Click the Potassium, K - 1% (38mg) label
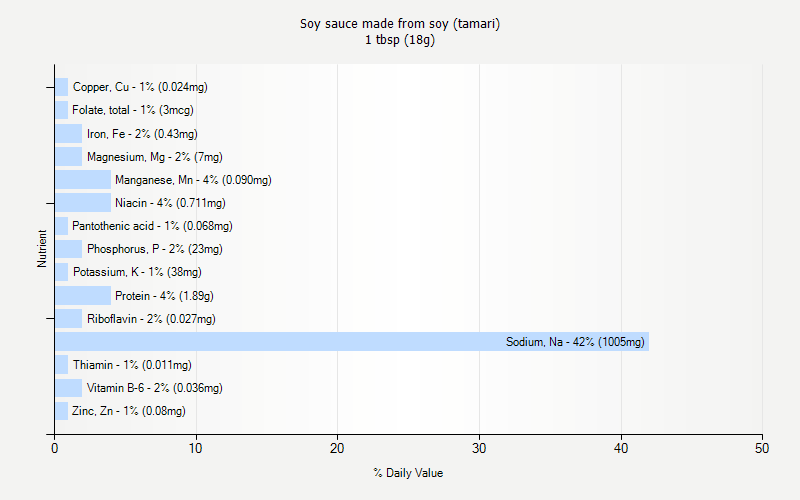 point(137,272)
